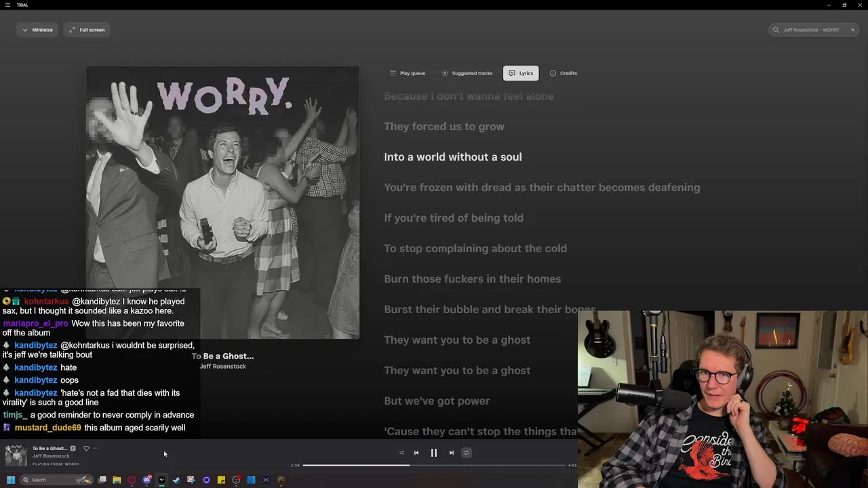
Task: Pause the current song
Action: click(434, 453)
